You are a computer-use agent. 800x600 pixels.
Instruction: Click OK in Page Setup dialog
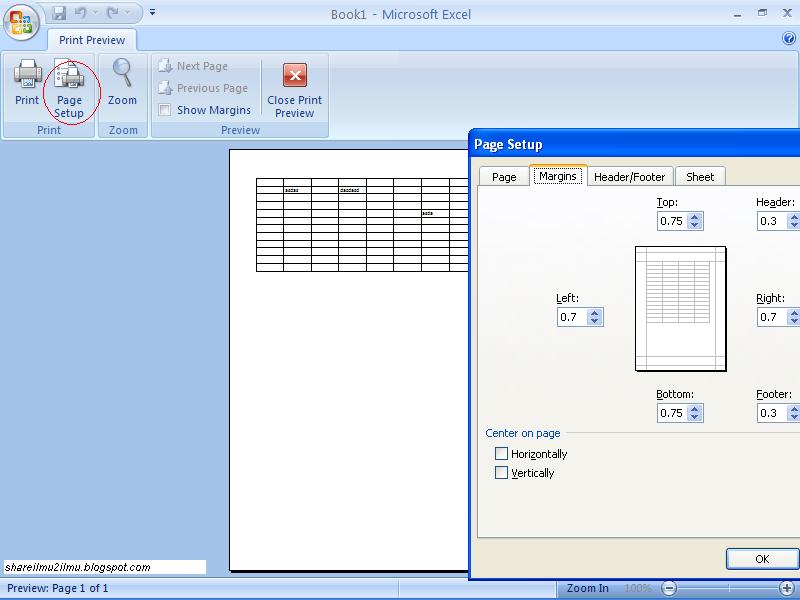point(762,559)
